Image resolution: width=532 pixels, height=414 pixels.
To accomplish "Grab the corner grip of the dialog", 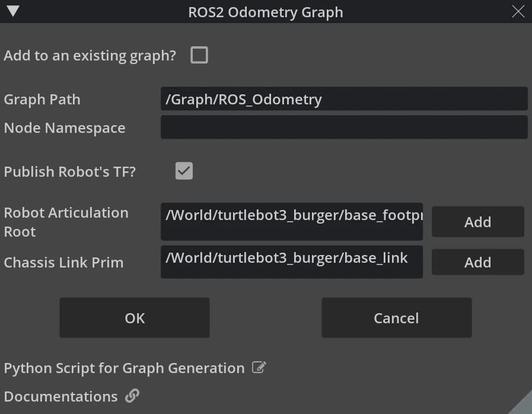I will click(523, 405).
